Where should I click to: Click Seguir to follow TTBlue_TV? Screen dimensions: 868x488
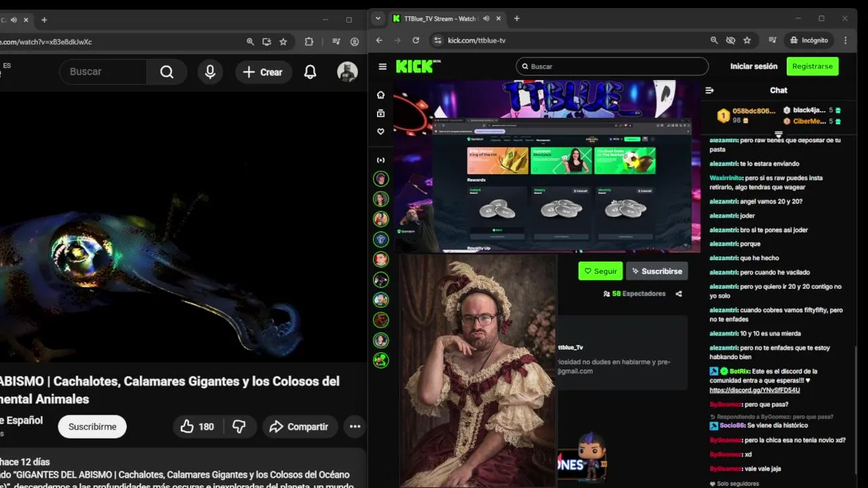click(600, 271)
